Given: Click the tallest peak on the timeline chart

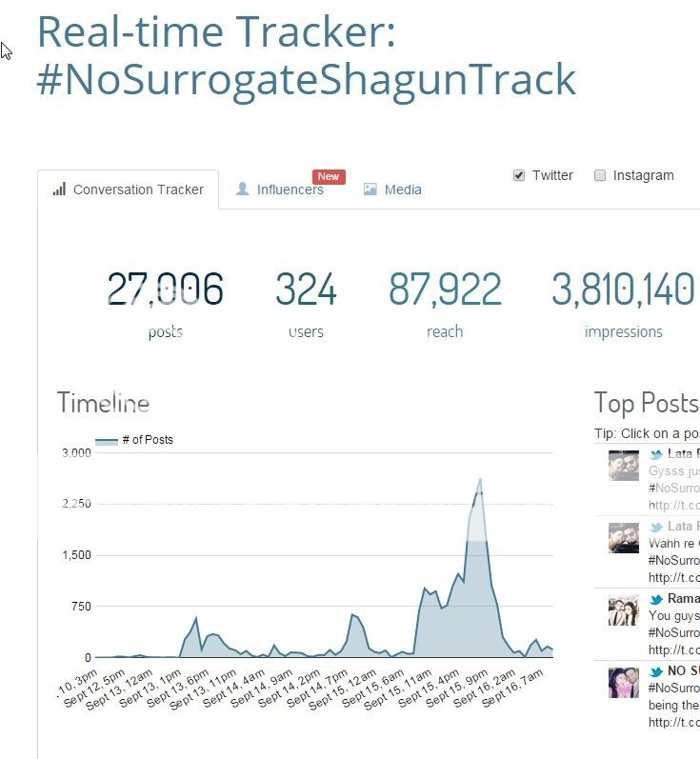Looking at the screenshot, I should [480, 479].
